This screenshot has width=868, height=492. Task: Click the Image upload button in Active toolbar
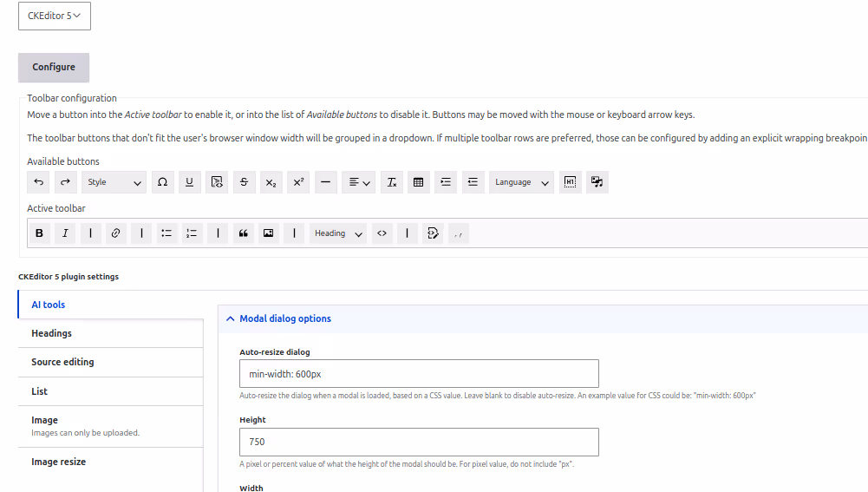tap(269, 233)
